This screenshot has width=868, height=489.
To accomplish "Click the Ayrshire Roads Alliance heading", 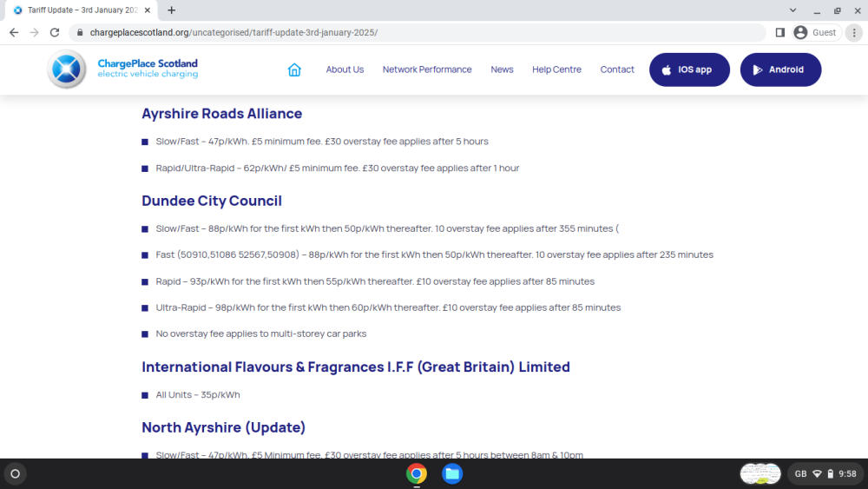I will tap(222, 114).
